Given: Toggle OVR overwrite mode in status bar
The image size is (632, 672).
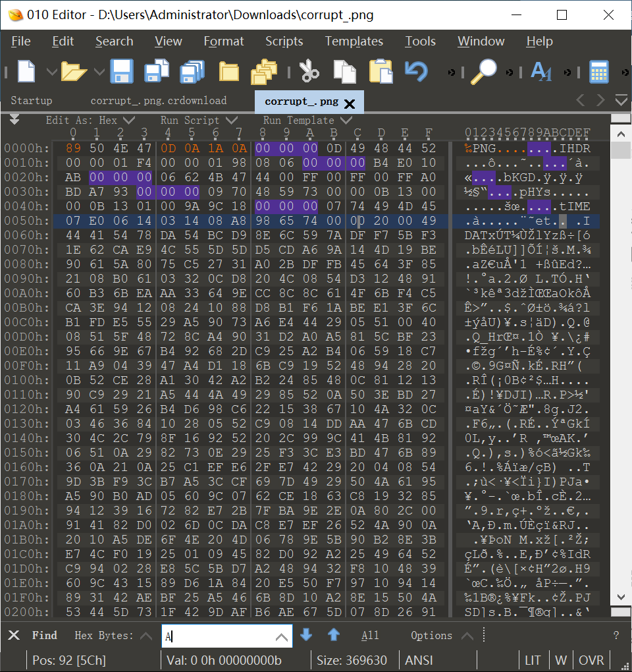Looking at the screenshot, I should pos(591,660).
